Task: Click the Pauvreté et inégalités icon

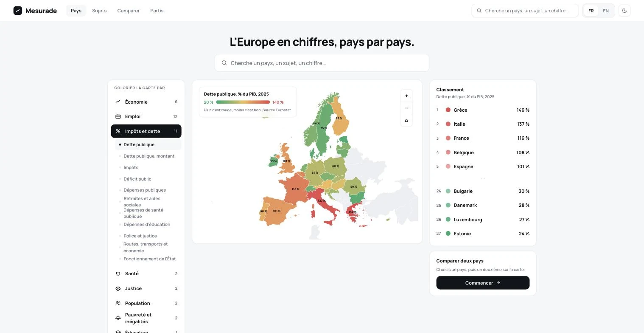Action: (x=118, y=318)
